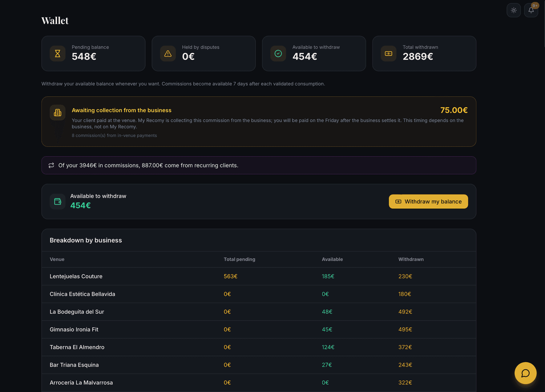Viewport: 545px width, 392px height.
Task: Click the Withdrawn column header
Action: tap(411, 259)
